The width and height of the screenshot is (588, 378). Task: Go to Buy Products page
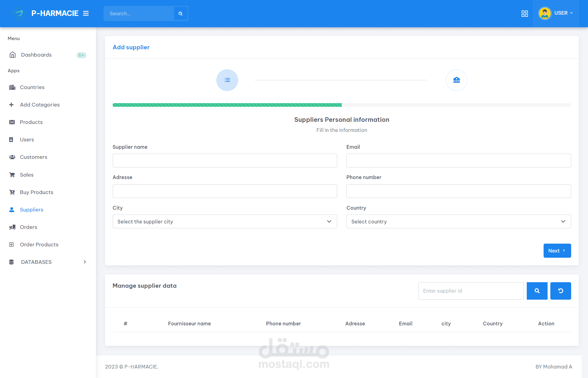click(x=36, y=192)
